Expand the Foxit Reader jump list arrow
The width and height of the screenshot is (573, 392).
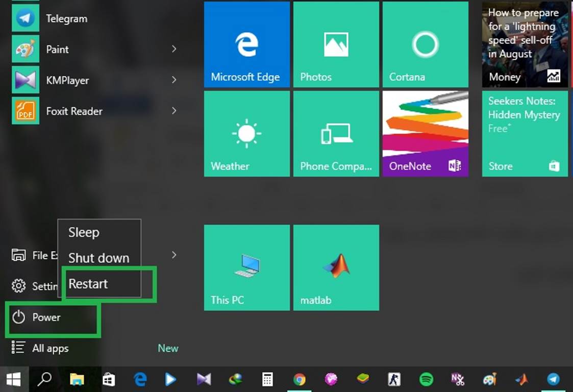174,111
